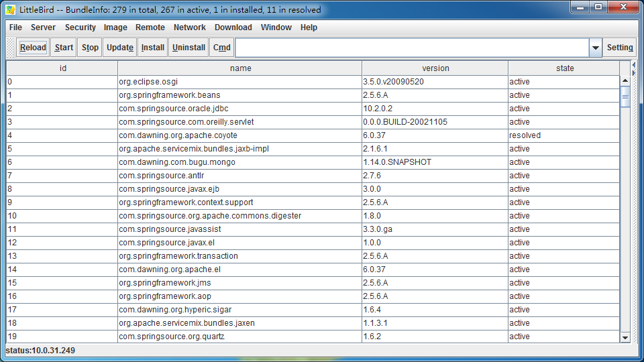Open the Window menu
Image resolution: width=644 pixels, height=362 pixels.
point(276,27)
